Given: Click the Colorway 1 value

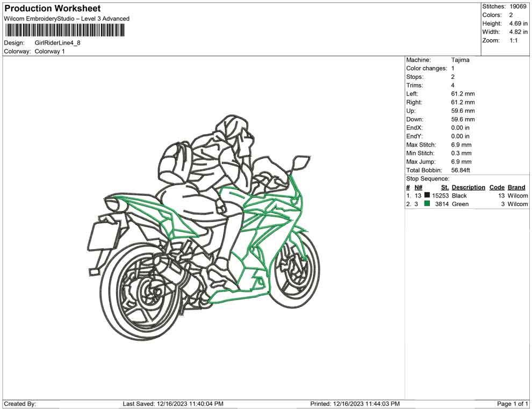Looking at the screenshot, I should pyautogui.click(x=49, y=52).
